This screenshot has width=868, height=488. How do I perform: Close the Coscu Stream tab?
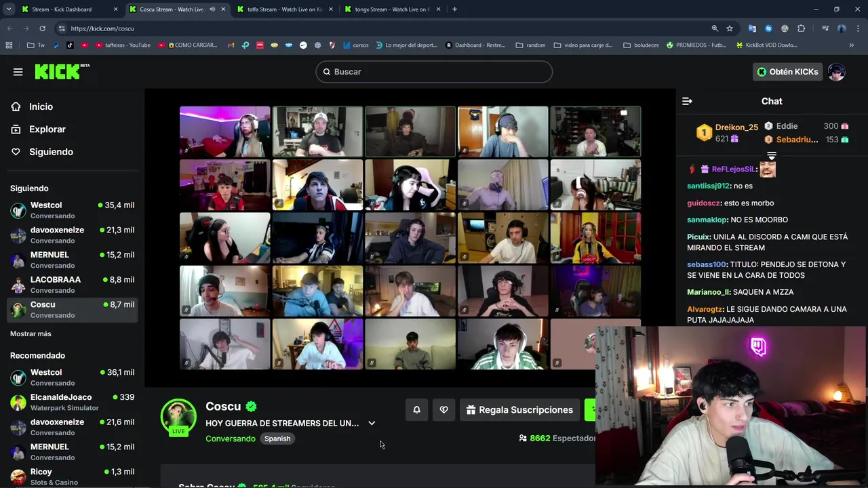223,9
